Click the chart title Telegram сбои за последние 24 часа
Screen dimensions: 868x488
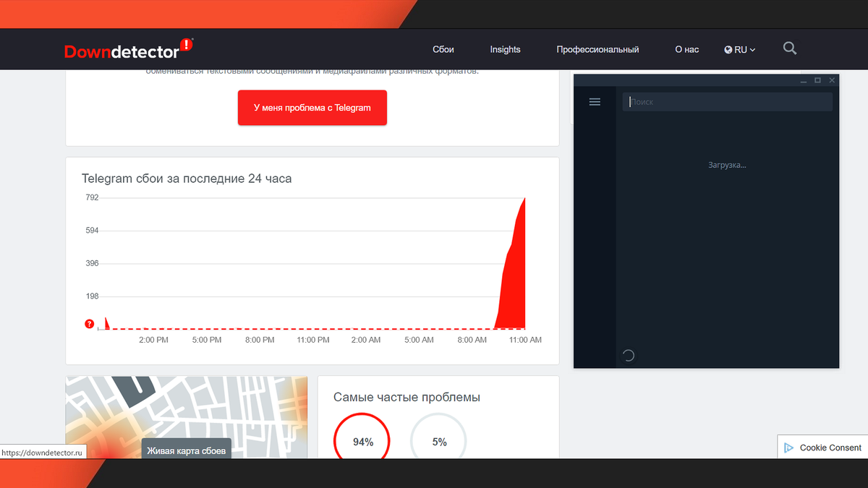pyautogui.click(x=187, y=178)
